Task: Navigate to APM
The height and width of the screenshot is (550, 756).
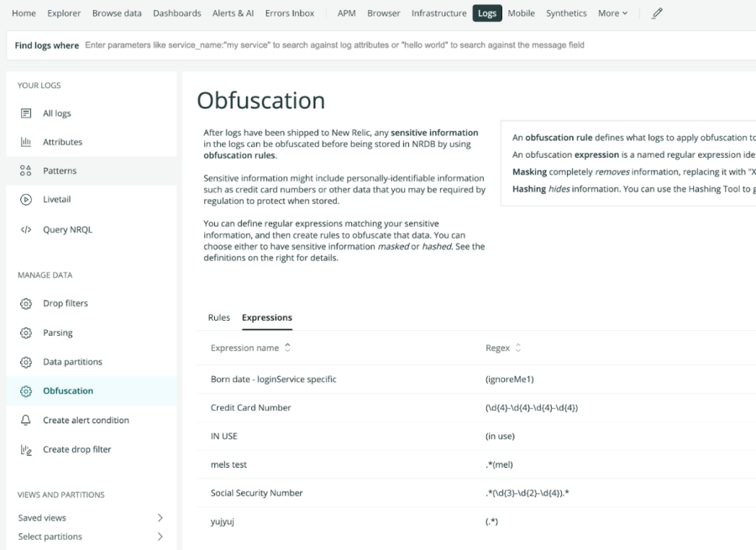Action: point(347,13)
